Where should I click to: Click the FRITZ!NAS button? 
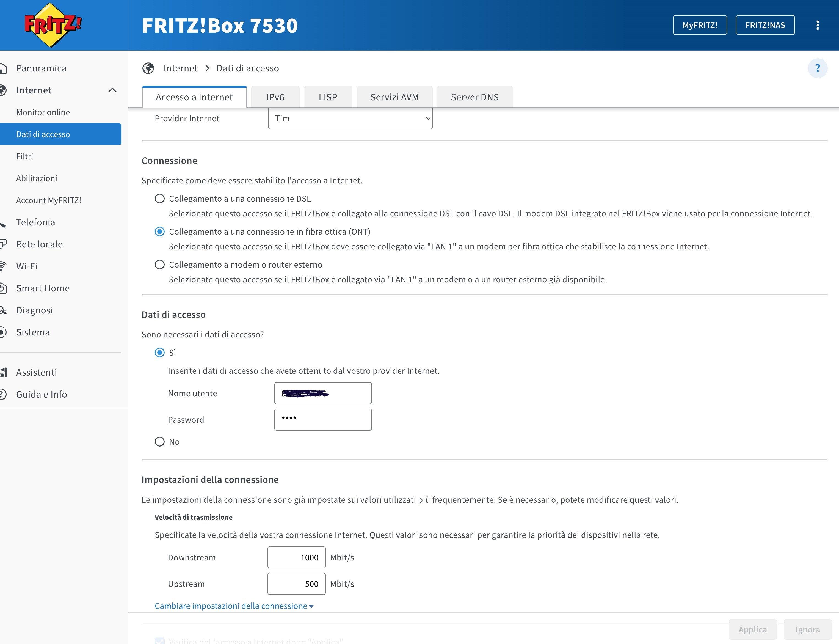(765, 25)
